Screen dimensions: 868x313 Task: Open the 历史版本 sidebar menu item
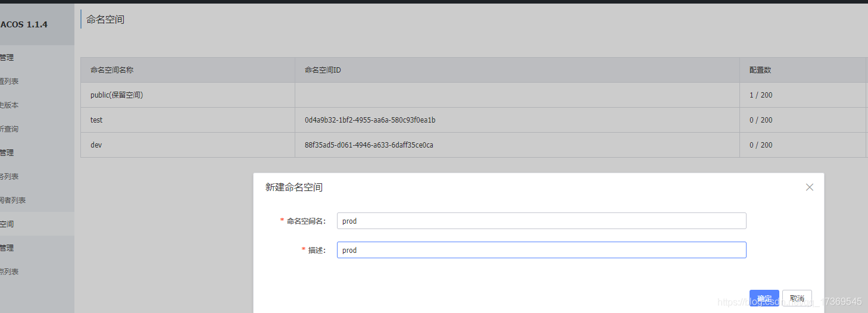tap(37, 105)
